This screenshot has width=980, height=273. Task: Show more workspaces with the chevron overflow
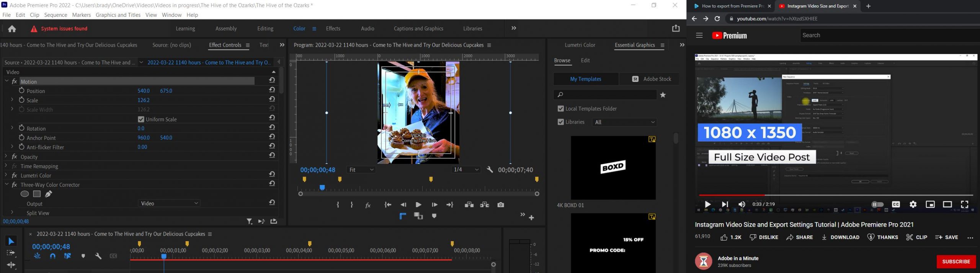pyautogui.click(x=514, y=28)
